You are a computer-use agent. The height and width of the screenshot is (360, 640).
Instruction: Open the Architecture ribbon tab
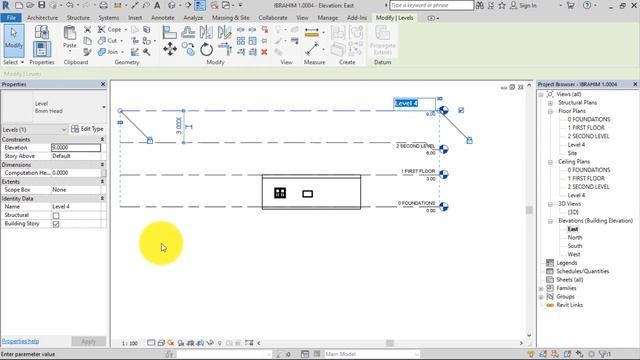[x=42, y=18]
